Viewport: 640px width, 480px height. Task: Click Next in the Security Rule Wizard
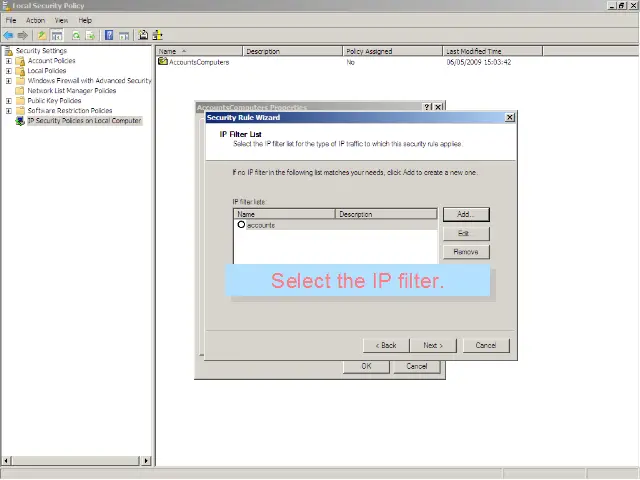tap(432, 345)
